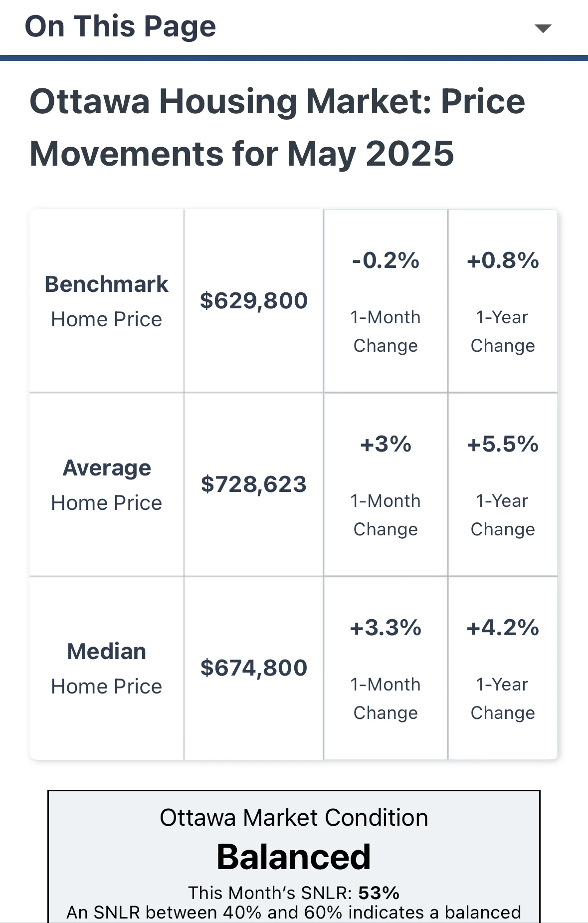Select the Benchmark Home Price label cell
The width and height of the screenshot is (588, 923).
106,301
